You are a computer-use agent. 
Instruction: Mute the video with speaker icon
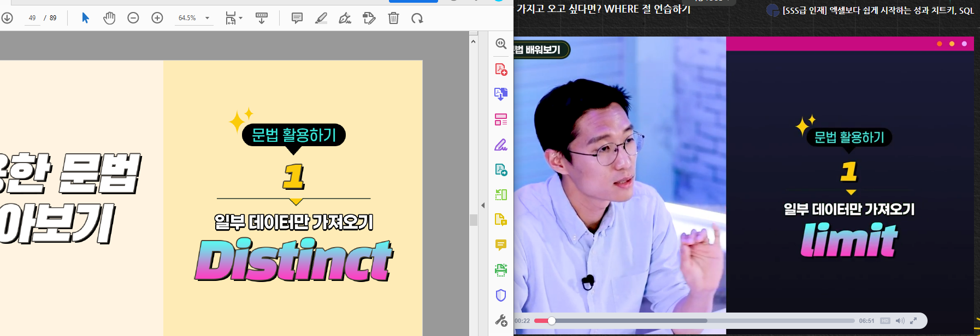[x=900, y=321]
